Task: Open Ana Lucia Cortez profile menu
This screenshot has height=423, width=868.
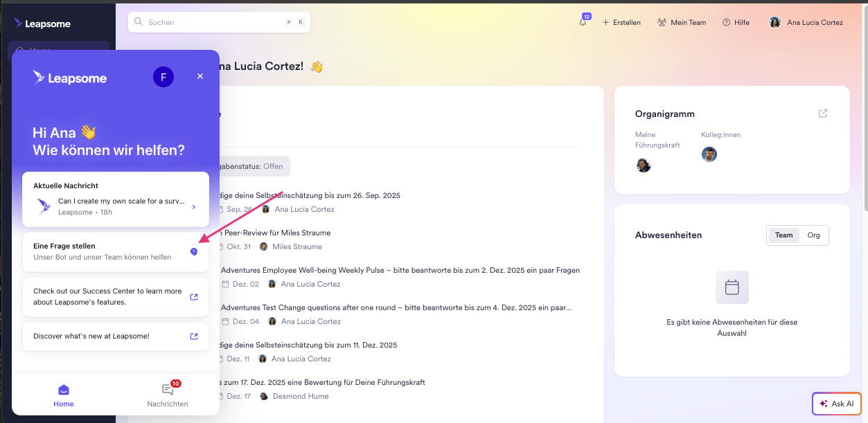Action: [806, 22]
